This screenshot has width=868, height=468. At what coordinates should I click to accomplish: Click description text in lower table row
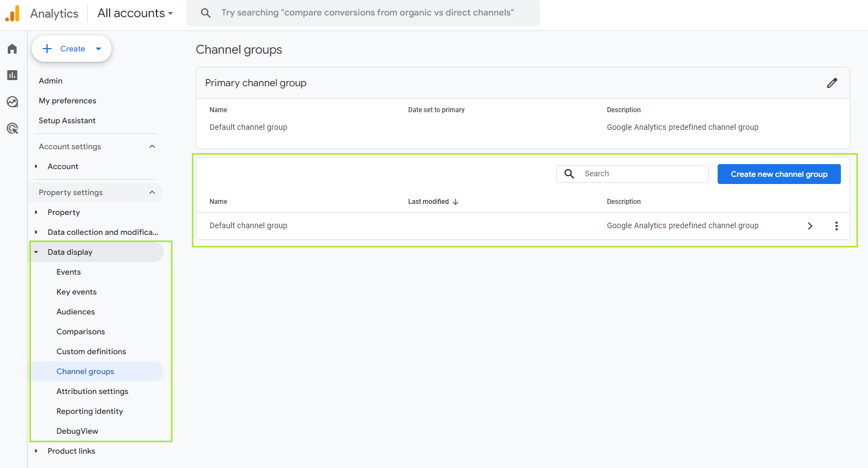(682, 225)
